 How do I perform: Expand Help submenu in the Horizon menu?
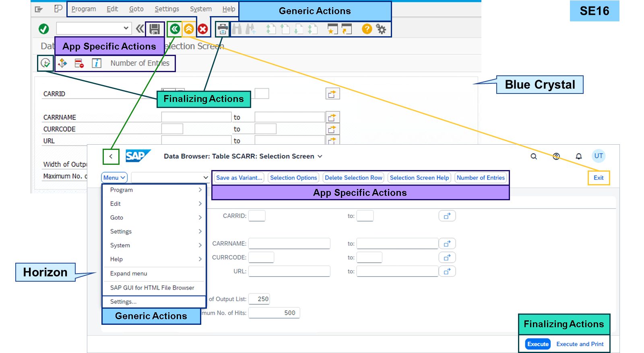(200, 259)
